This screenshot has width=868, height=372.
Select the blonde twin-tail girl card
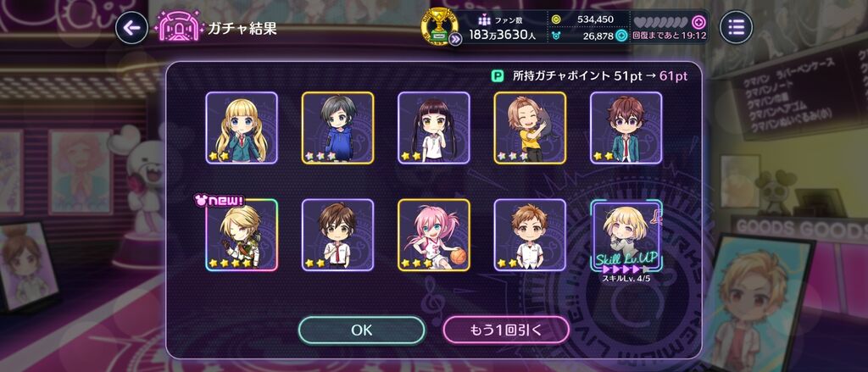tap(242, 128)
